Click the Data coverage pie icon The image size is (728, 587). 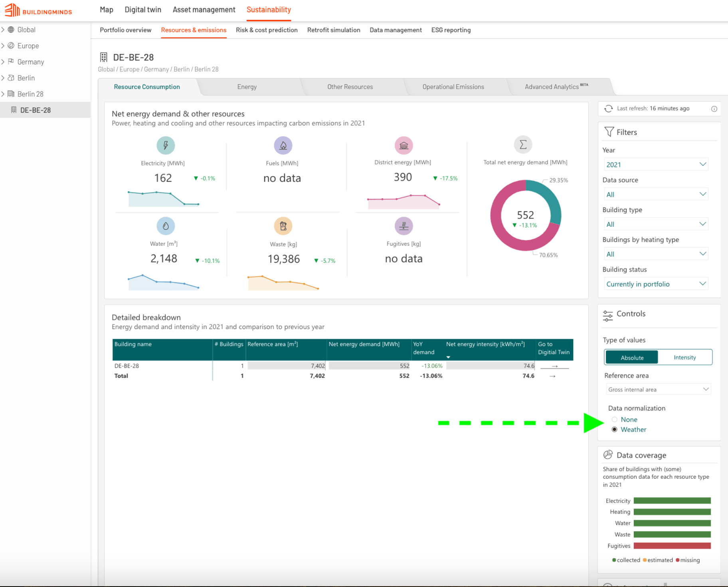(x=608, y=455)
